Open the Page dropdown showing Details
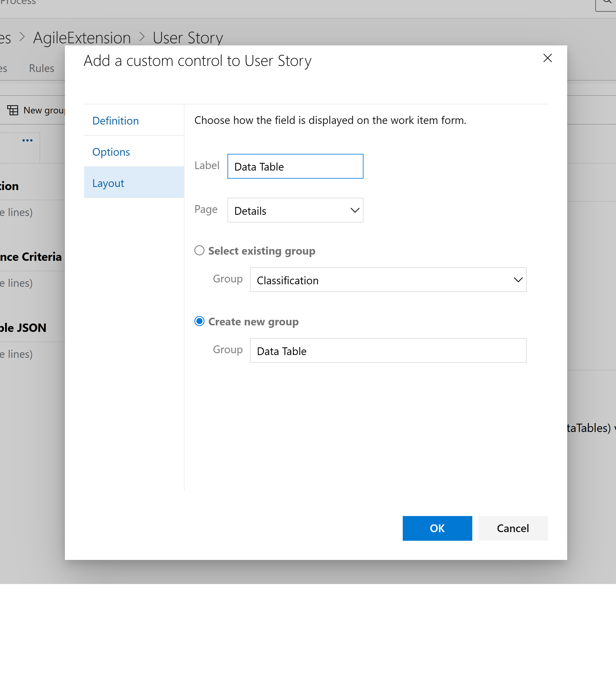The width and height of the screenshot is (616, 690). pyautogui.click(x=295, y=210)
